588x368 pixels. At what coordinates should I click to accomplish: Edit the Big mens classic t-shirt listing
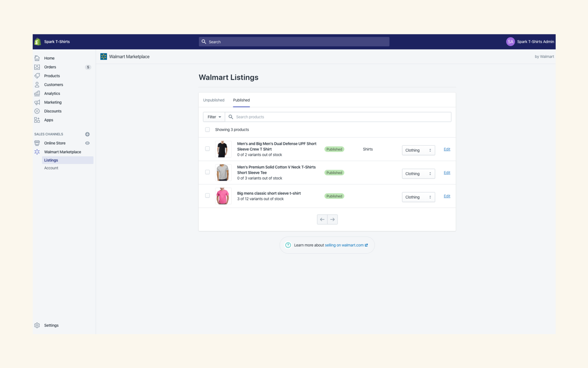[447, 196]
